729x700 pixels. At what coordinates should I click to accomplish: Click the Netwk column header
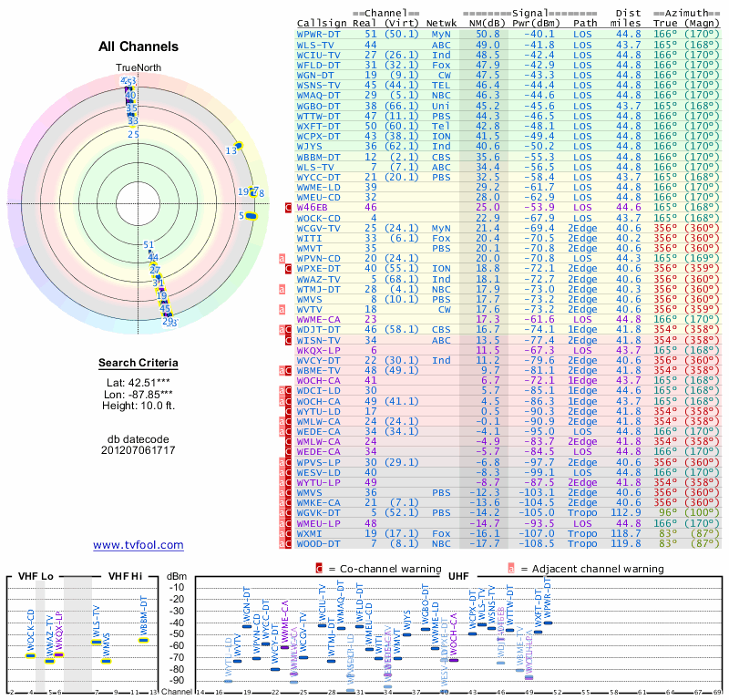(441, 23)
